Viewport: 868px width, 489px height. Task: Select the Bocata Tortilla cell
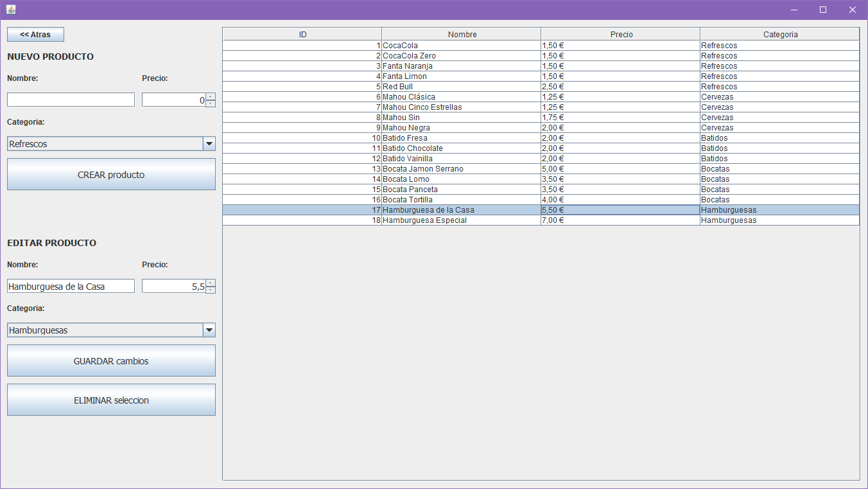click(x=462, y=200)
